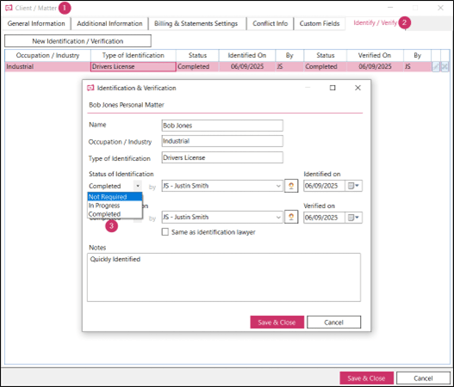Click the delete icon in Industrial row
Viewport: 454px width, 387px height.
445,67
